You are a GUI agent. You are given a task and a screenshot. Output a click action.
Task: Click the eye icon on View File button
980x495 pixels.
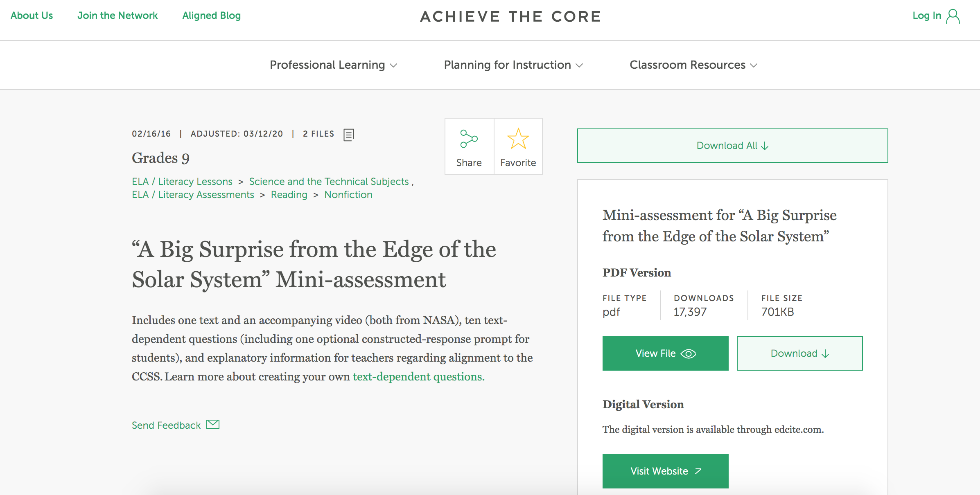click(x=687, y=353)
